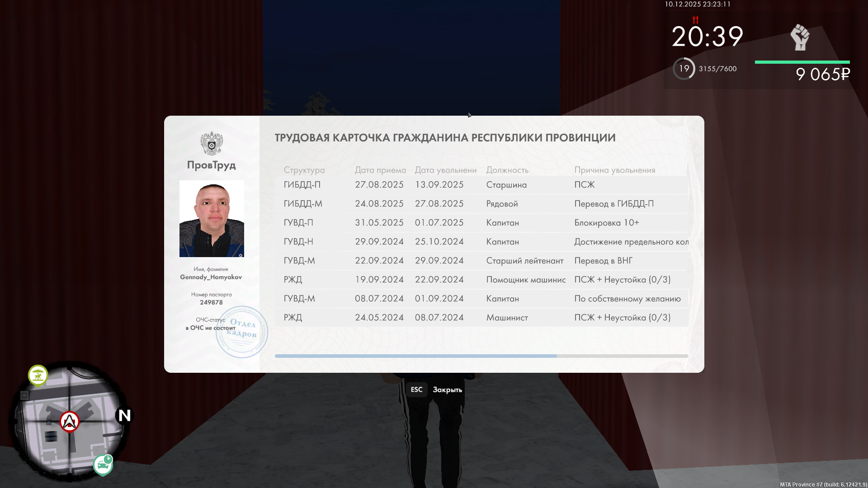Click the red hunger fork icon above the clock

point(695,20)
